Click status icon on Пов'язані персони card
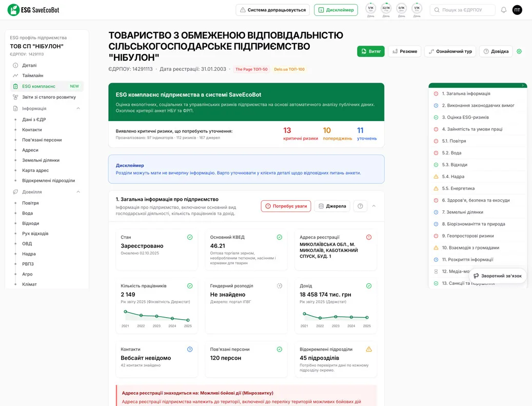This screenshot has width=532, height=406. coord(280,350)
